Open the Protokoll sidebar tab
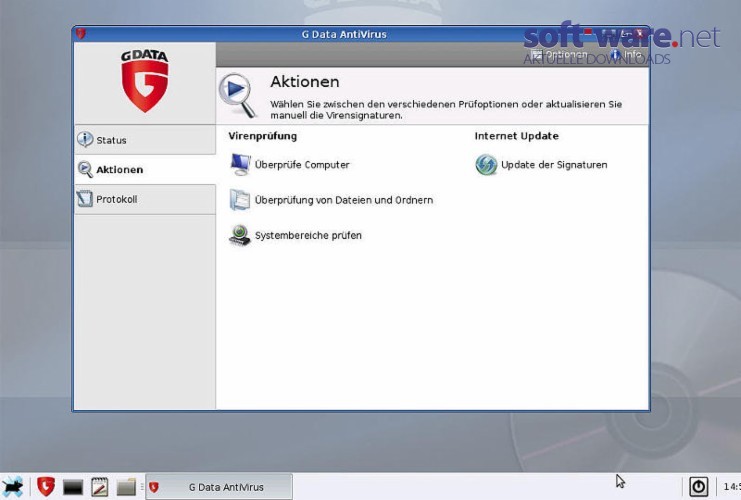Screen dimensions: 741x500 (145, 199)
